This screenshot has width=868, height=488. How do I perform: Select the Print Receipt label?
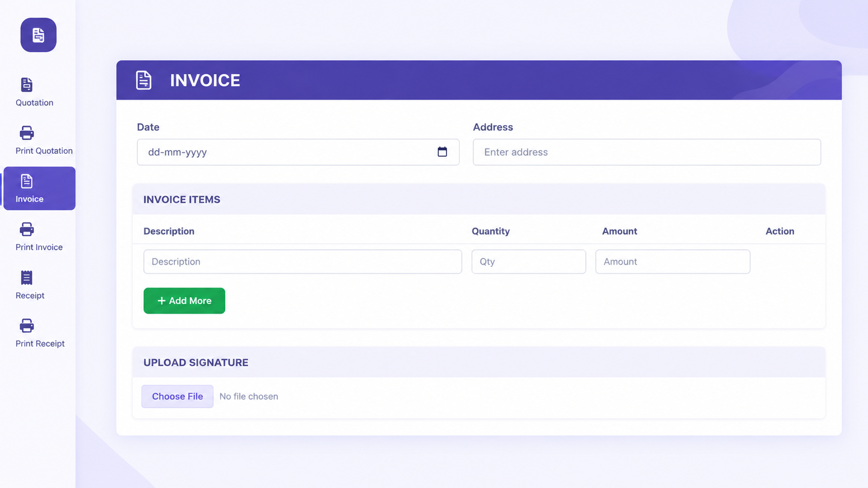[x=40, y=344]
